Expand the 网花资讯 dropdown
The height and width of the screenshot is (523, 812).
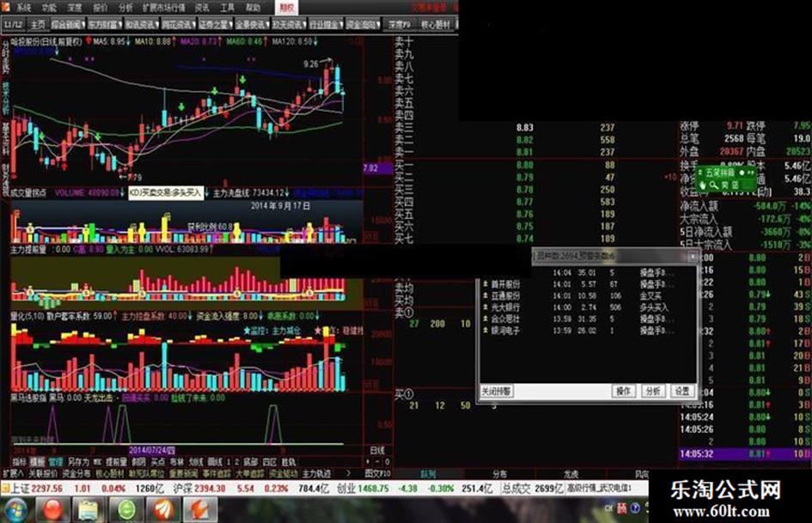pos(178,24)
